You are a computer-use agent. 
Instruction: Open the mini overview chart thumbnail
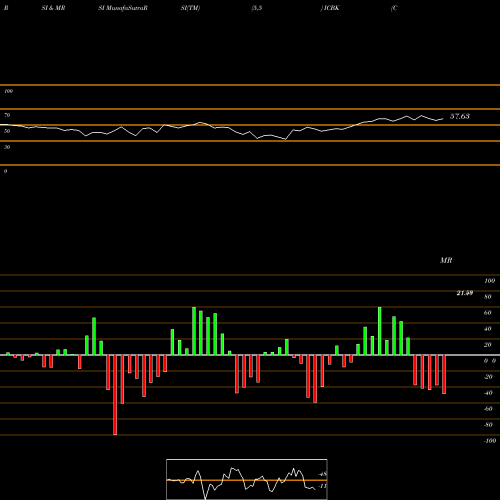(247, 479)
